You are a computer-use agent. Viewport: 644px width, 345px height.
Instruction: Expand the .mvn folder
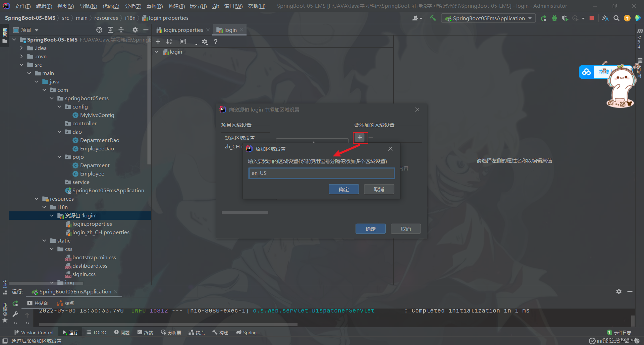pyautogui.click(x=21, y=56)
